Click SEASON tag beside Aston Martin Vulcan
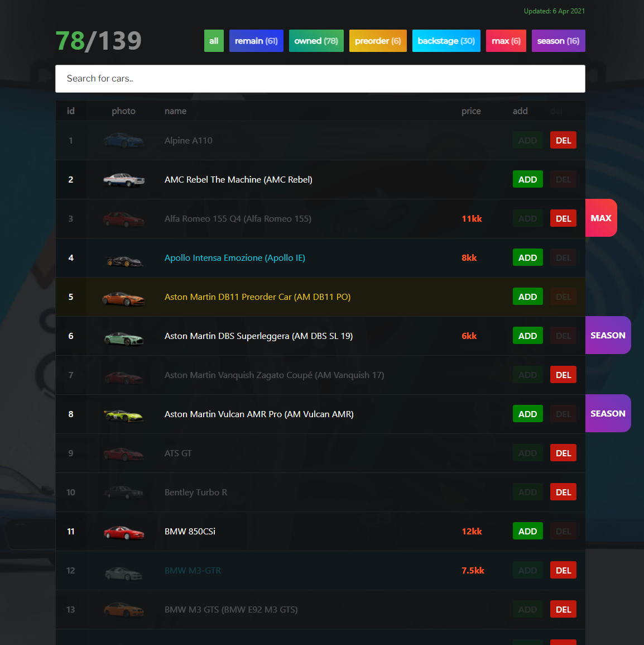Viewport: 644px width, 645px height. (x=608, y=413)
